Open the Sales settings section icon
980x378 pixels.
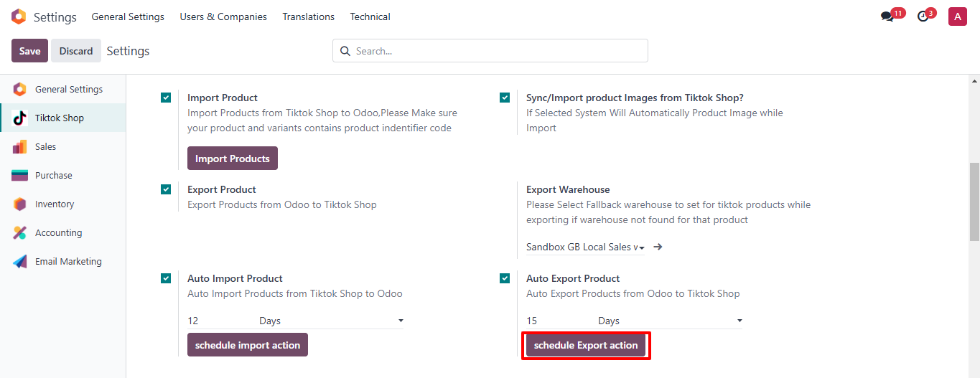[x=20, y=147]
